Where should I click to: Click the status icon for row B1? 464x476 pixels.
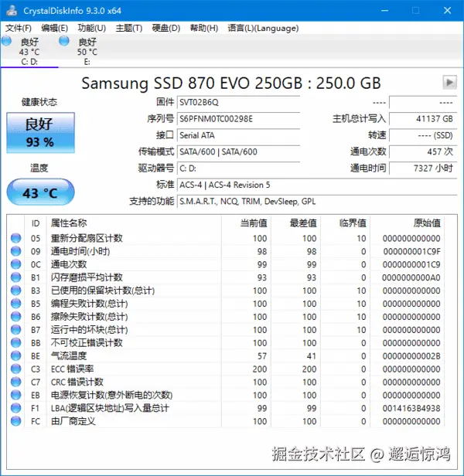pyautogui.click(x=15, y=277)
